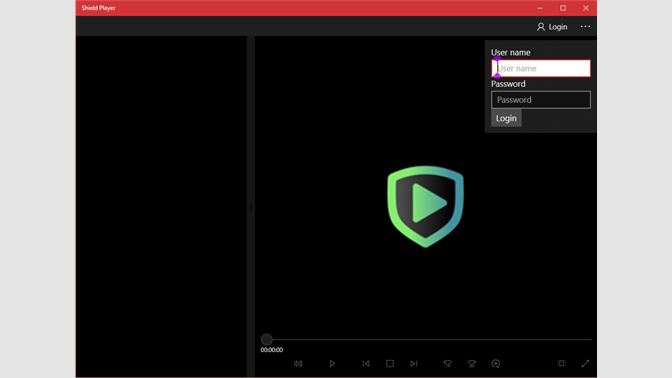672x378 pixels.
Task: Click the seek slider thumb at start
Action: 267,339
